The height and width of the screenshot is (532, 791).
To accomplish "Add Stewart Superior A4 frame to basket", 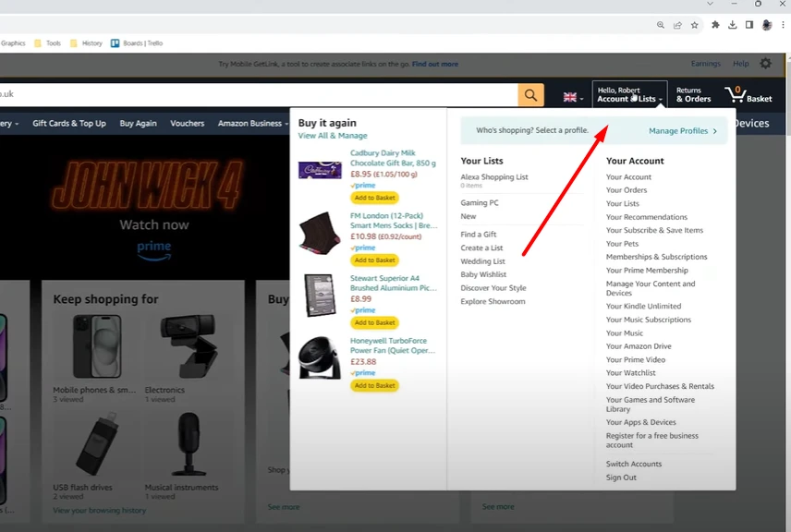I will [374, 322].
